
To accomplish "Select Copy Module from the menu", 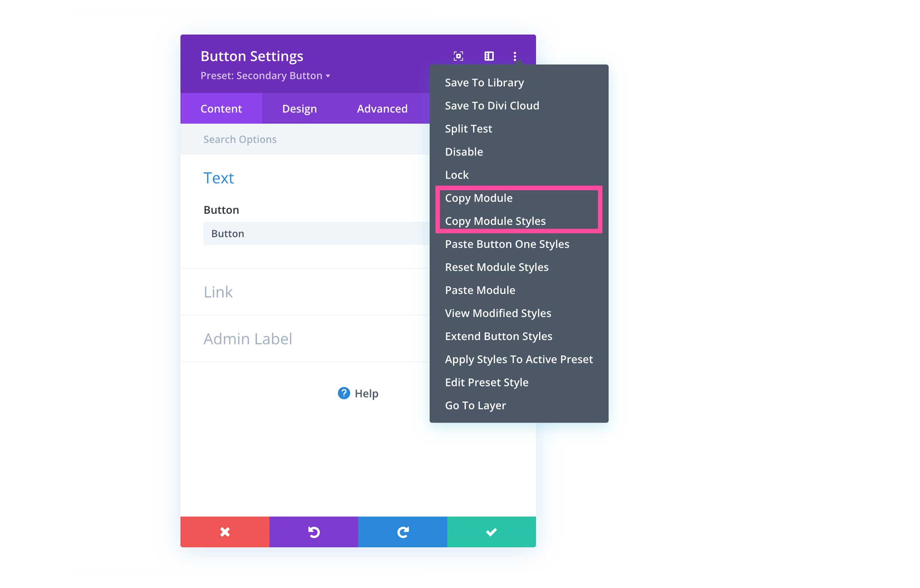I will click(x=479, y=198).
